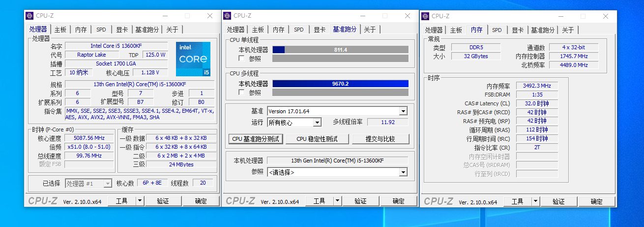Click the 北桥频率 value 4489.0 MHz

574,65
